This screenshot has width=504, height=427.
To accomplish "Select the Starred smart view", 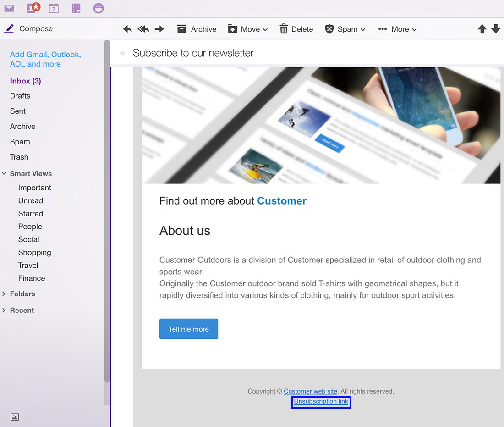I will click(x=31, y=214).
